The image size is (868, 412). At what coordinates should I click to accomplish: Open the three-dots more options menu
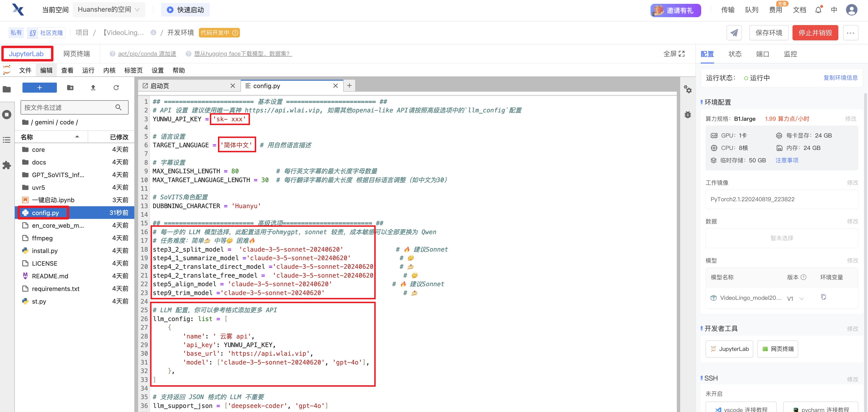(x=850, y=33)
